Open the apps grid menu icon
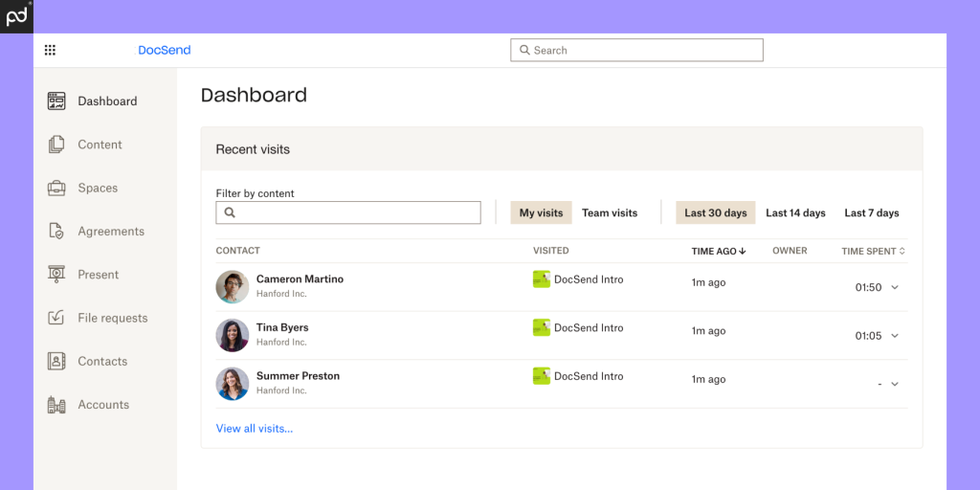The height and width of the screenshot is (490, 980). 50,50
